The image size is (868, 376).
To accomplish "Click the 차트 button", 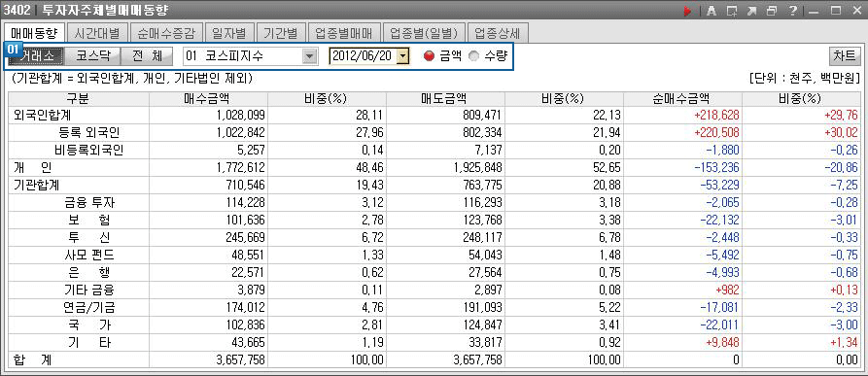I will [x=845, y=56].
